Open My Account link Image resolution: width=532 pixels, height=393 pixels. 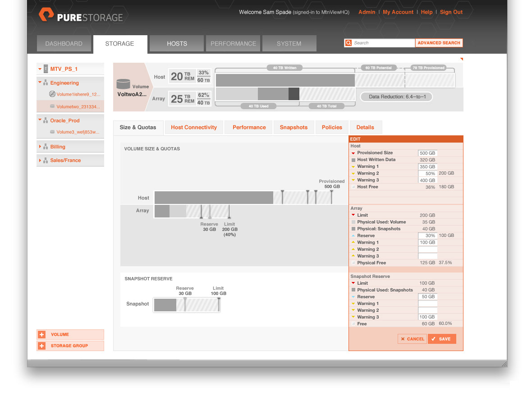[x=398, y=12]
